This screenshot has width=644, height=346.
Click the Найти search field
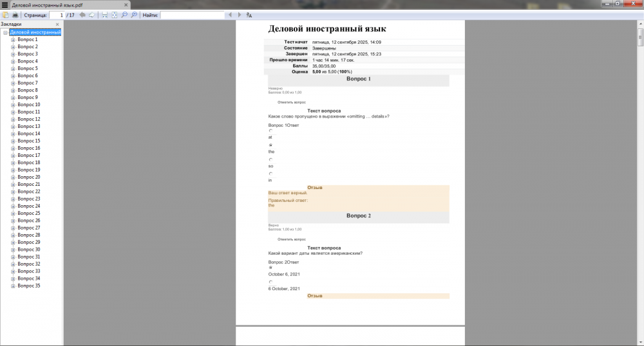click(192, 15)
